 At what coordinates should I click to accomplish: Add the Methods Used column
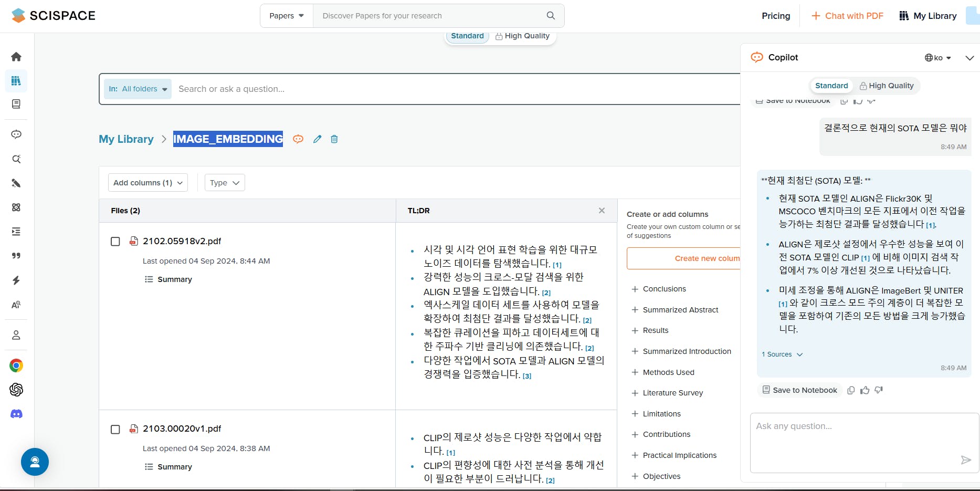tap(663, 372)
